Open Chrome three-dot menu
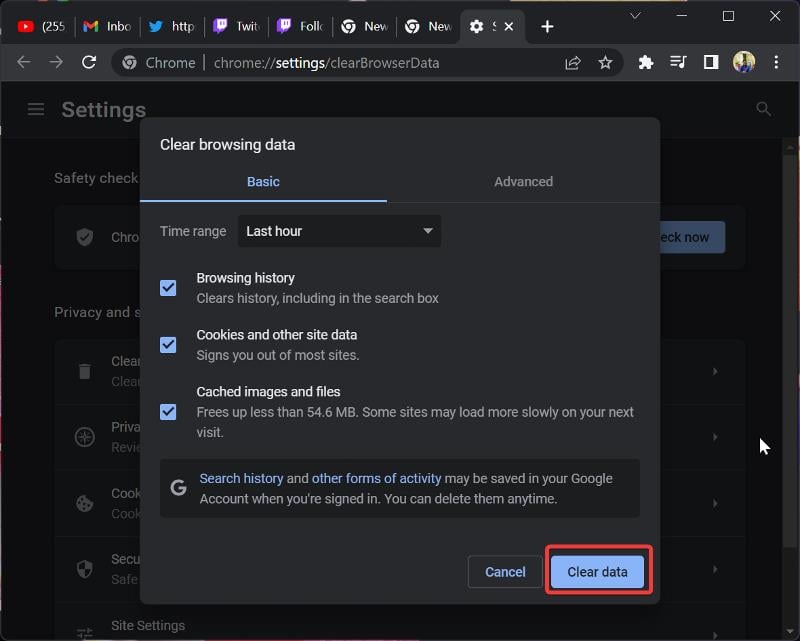800x641 pixels. click(x=776, y=62)
